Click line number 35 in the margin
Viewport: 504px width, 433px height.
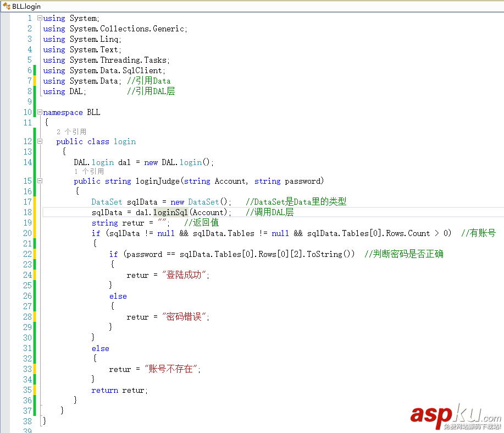coord(27,390)
